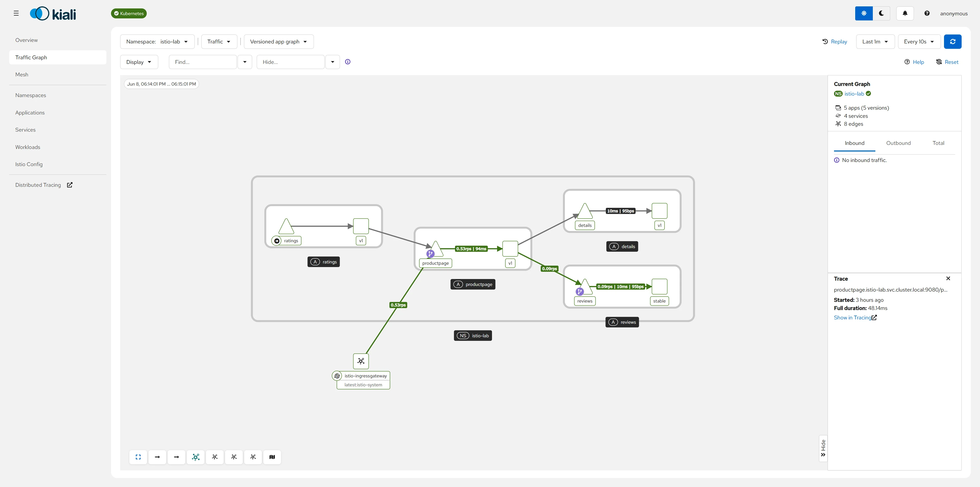Click the fit-to-screen graph icon
Viewport: 980px width, 487px height.
pyautogui.click(x=138, y=457)
